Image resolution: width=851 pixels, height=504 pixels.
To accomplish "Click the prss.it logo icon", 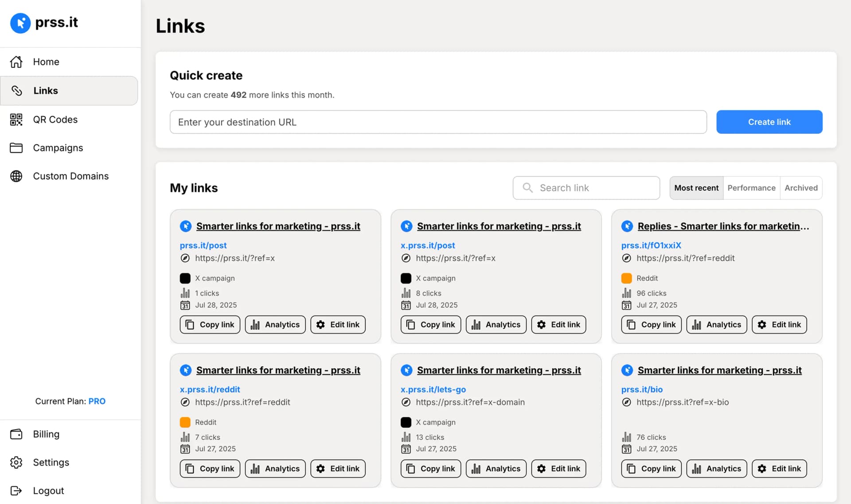I will pos(20,23).
